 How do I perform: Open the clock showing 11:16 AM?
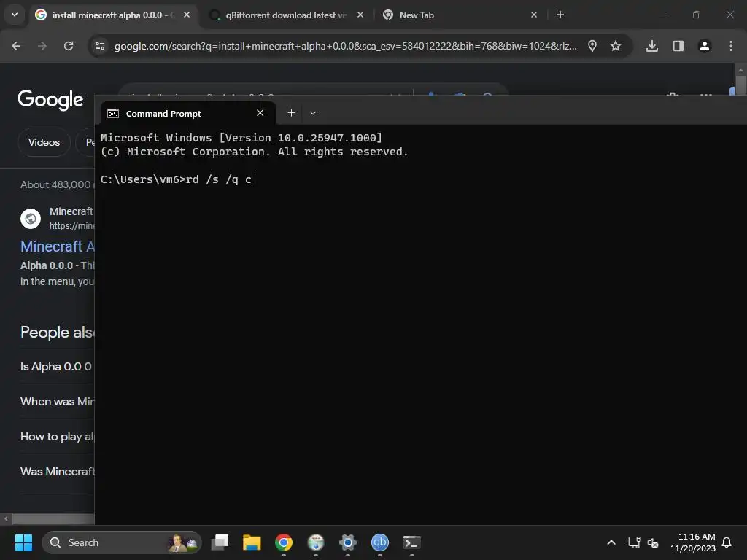pos(693,542)
